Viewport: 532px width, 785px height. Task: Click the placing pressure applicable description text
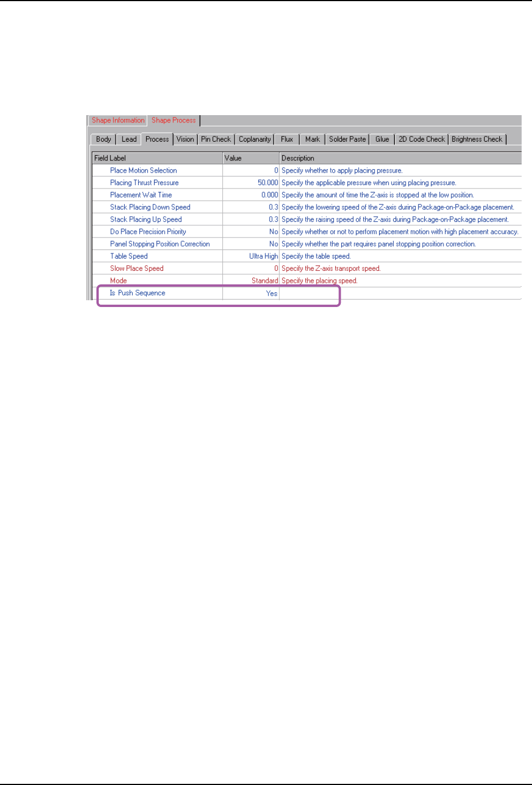point(369,183)
